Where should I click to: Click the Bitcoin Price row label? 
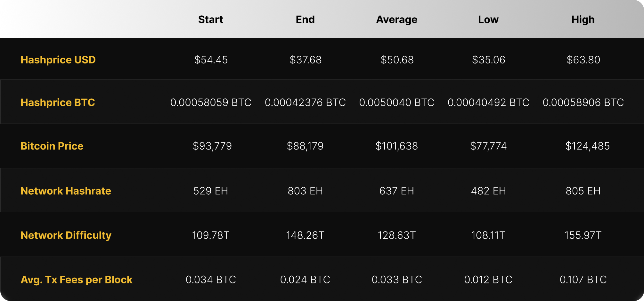tap(52, 146)
